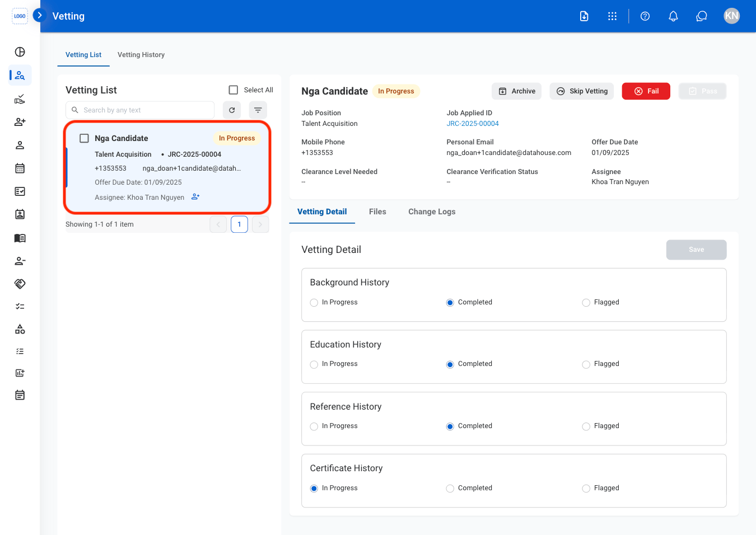Expand the sidebar with the chevron button

click(39, 15)
